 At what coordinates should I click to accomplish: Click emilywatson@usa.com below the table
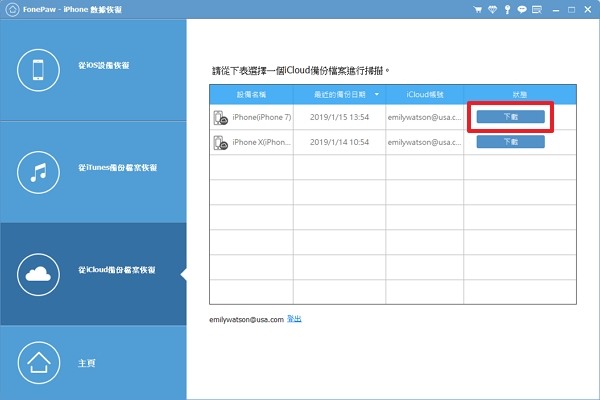tap(246, 320)
